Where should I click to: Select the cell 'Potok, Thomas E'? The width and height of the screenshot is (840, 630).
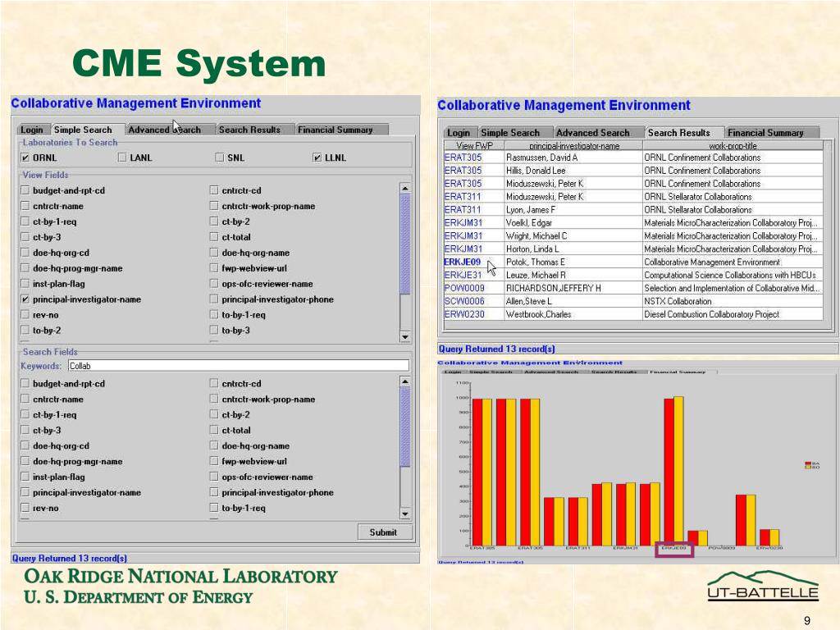click(573, 262)
